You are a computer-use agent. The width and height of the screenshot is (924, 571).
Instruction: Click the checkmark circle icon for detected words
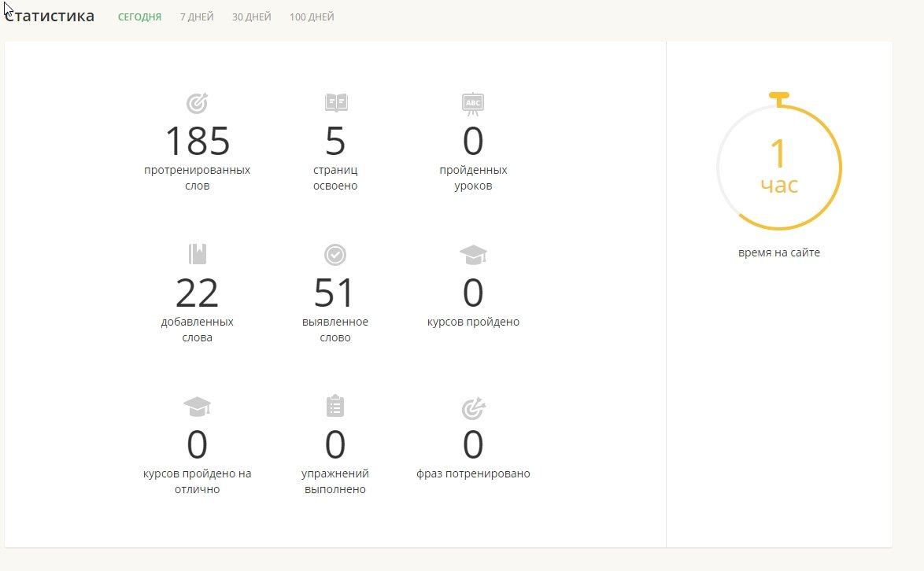(335, 255)
